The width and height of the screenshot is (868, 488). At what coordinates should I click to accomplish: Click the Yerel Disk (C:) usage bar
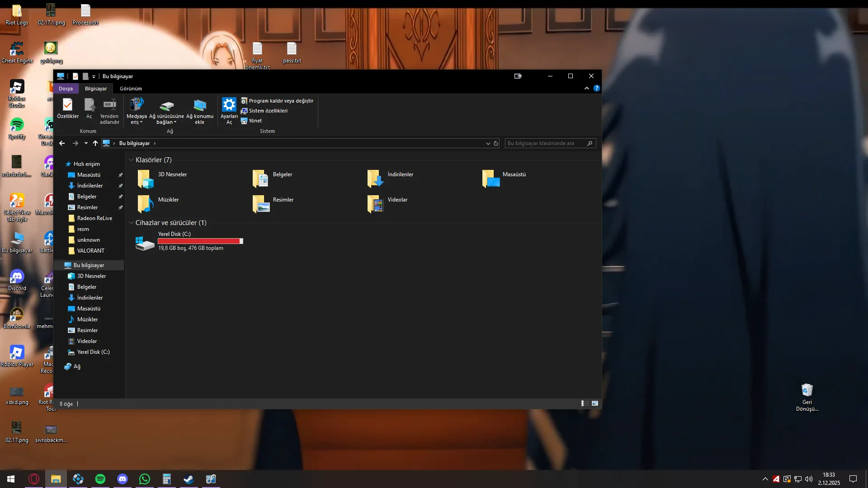point(200,241)
